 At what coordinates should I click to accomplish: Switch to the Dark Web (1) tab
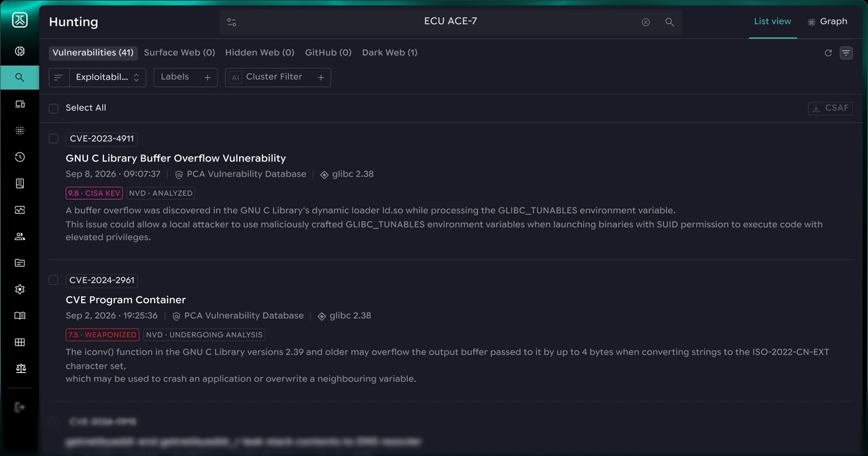(x=389, y=53)
